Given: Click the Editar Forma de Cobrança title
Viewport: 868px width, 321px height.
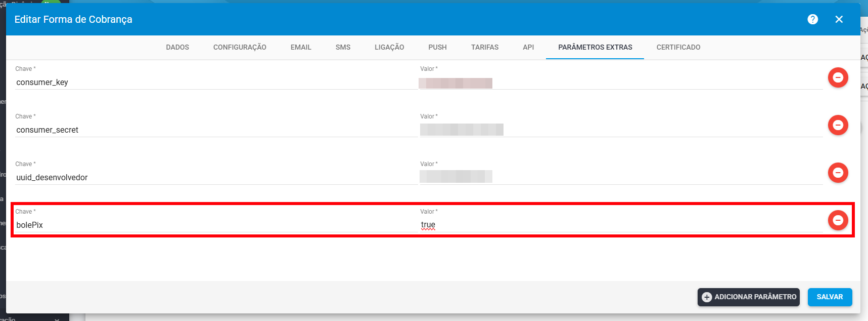Looking at the screenshot, I should pyautogui.click(x=73, y=19).
